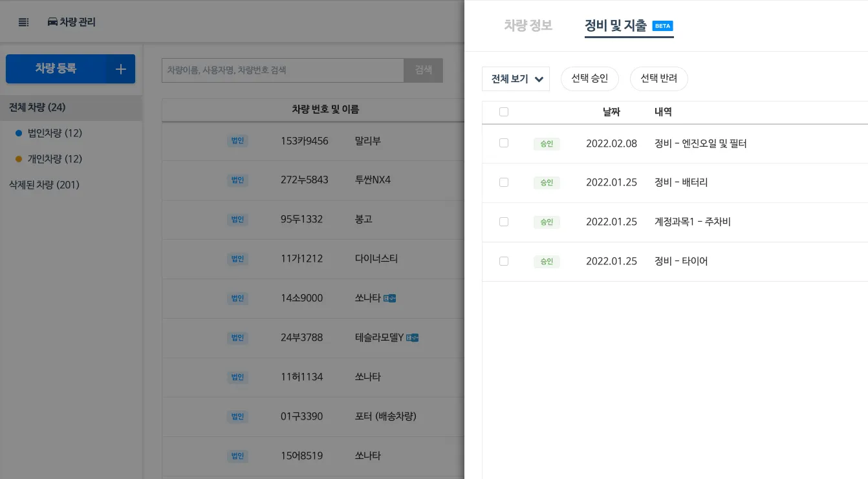
Task: Click the BETA badge icon
Action: point(663,26)
